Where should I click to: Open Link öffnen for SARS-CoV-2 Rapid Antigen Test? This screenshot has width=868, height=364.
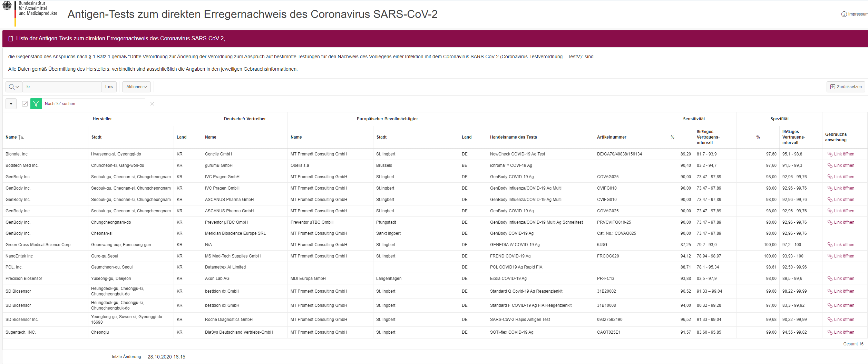click(841, 320)
